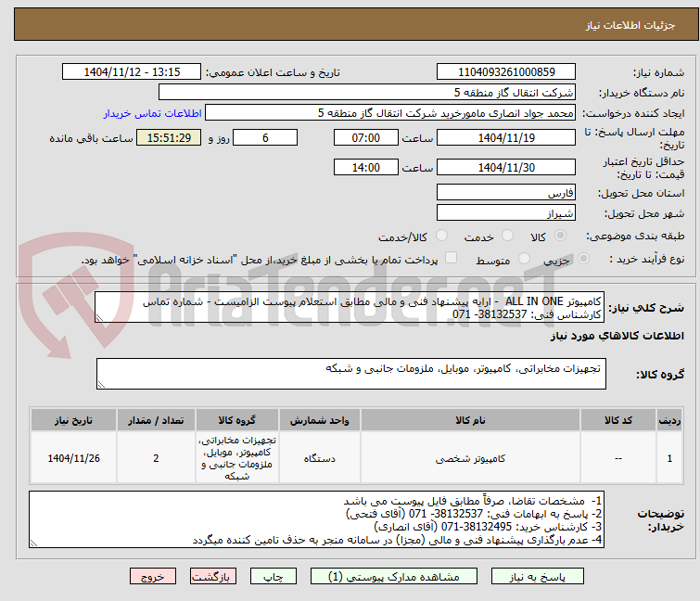Click 'نام کالا' column header
This screenshot has height=601, width=700.
(x=470, y=420)
